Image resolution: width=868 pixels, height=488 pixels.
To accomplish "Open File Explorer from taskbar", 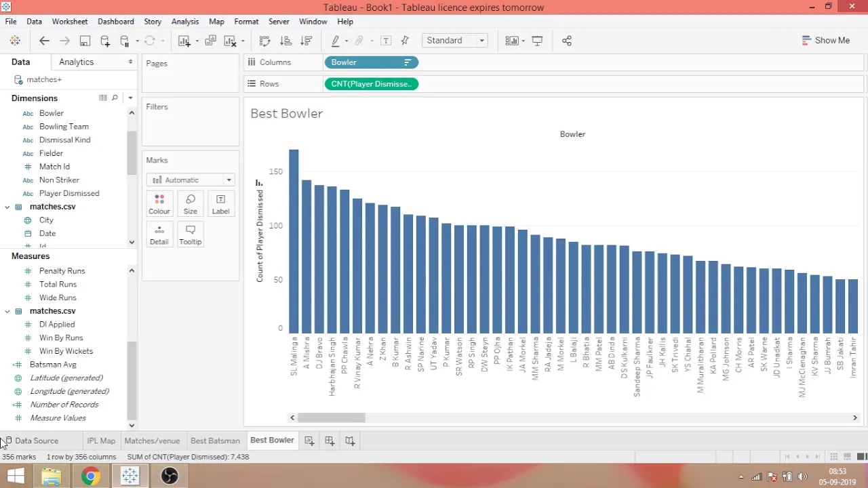I will click(52, 476).
